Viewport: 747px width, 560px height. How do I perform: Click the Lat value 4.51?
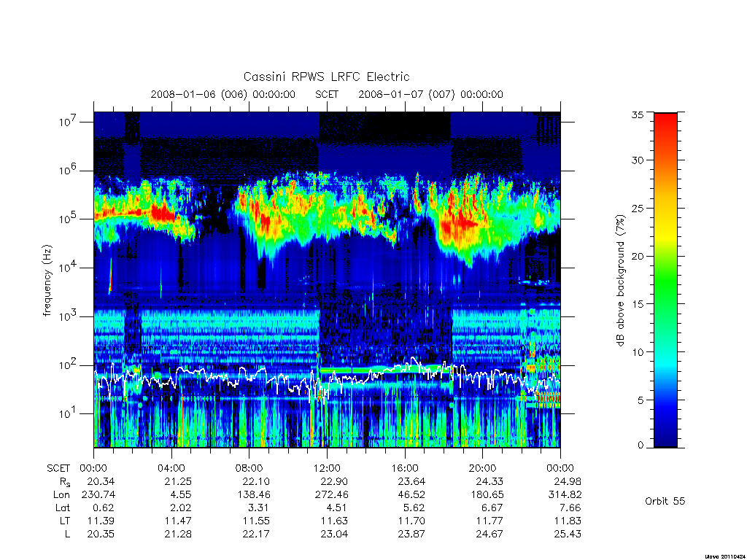(x=336, y=508)
